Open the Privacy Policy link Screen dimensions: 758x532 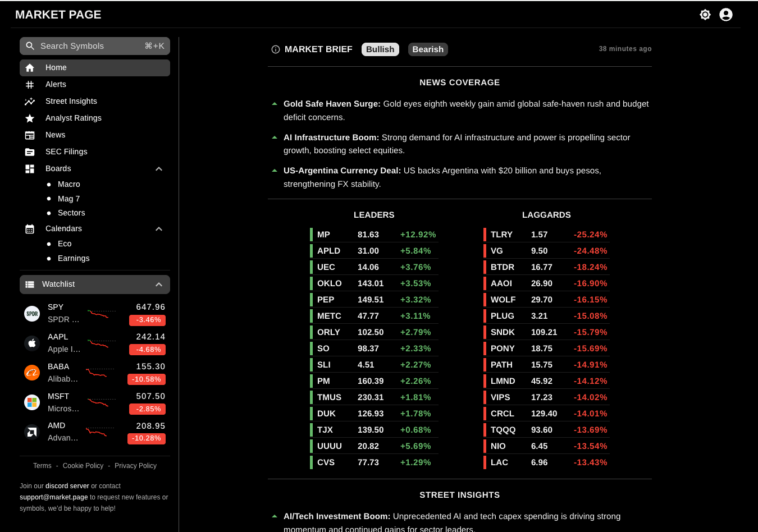[135, 465]
